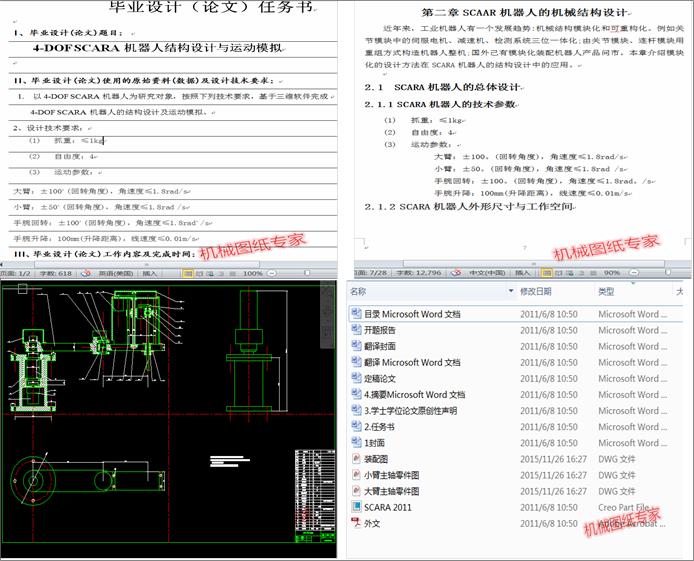Sort files by 修改日期 column header
This screenshot has width=694, height=561.
(x=536, y=291)
